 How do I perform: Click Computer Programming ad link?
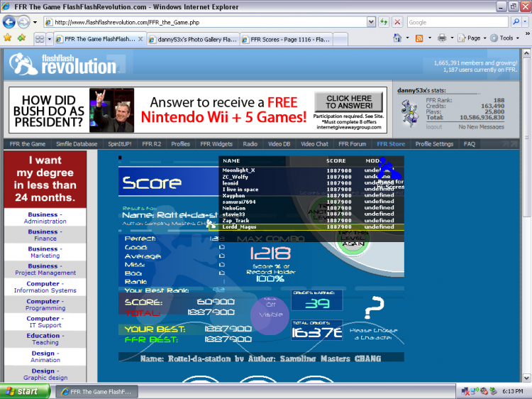pos(45,305)
